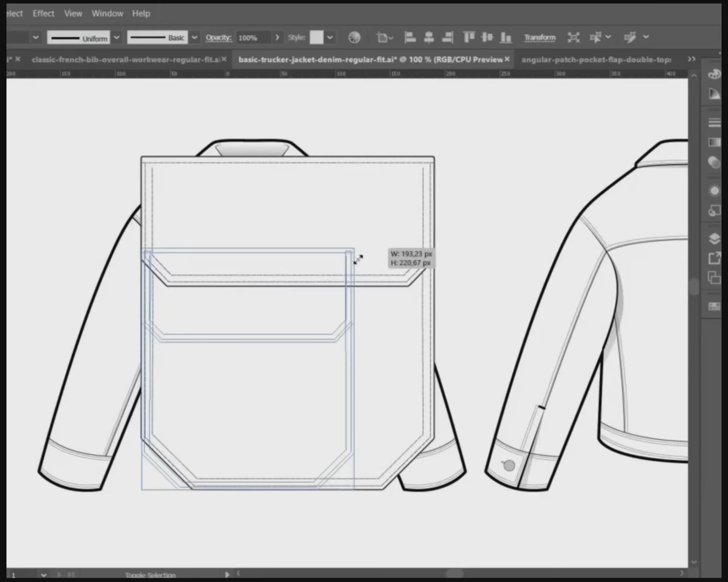Image resolution: width=728 pixels, height=582 pixels.
Task: Click the Opacity label link
Action: click(x=218, y=37)
